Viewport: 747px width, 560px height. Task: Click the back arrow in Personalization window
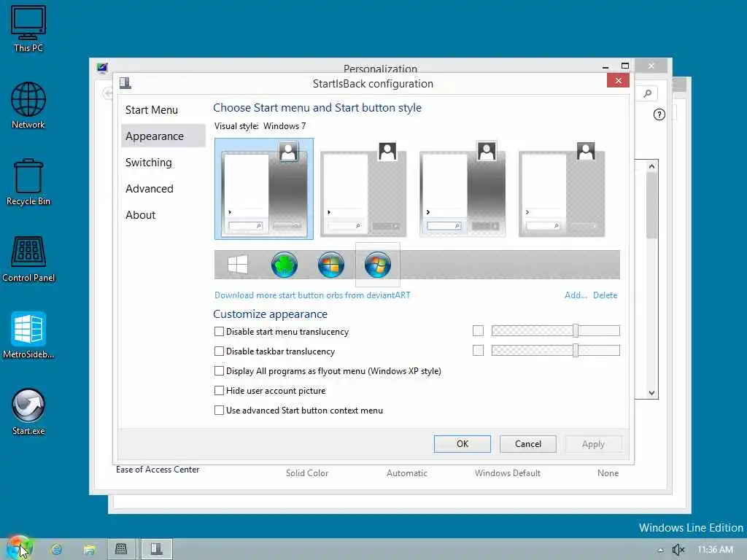coord(108,93)
